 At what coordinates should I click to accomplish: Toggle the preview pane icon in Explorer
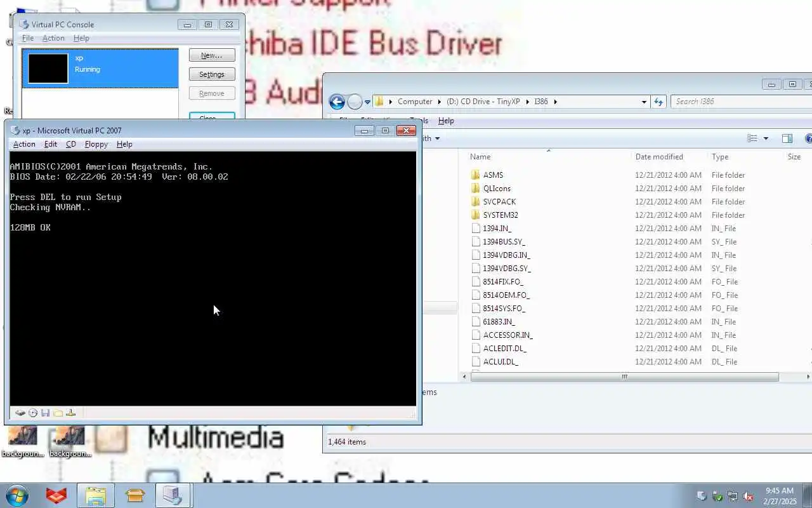click(x=787, y=138)
